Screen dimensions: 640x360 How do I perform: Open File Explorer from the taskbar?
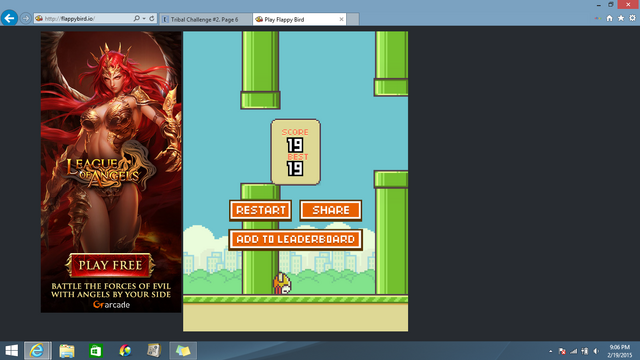pos(67,351)
